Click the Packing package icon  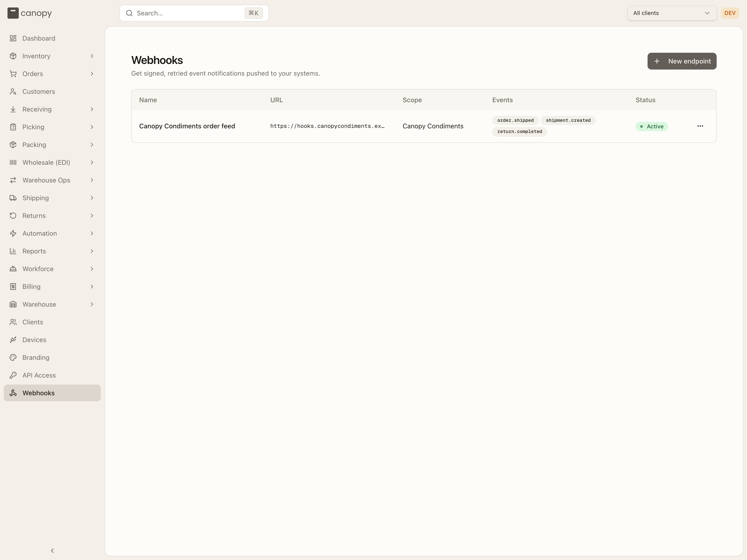tap(13, 144)
